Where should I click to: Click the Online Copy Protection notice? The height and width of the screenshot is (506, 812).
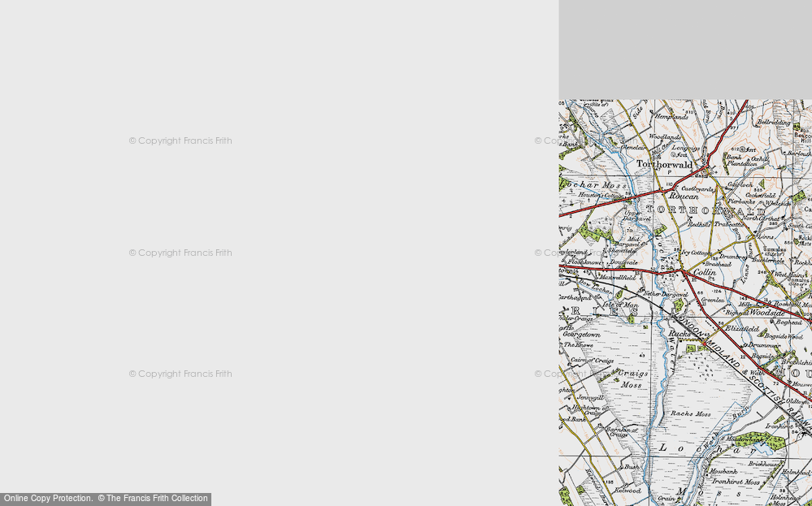click(106, 499)
